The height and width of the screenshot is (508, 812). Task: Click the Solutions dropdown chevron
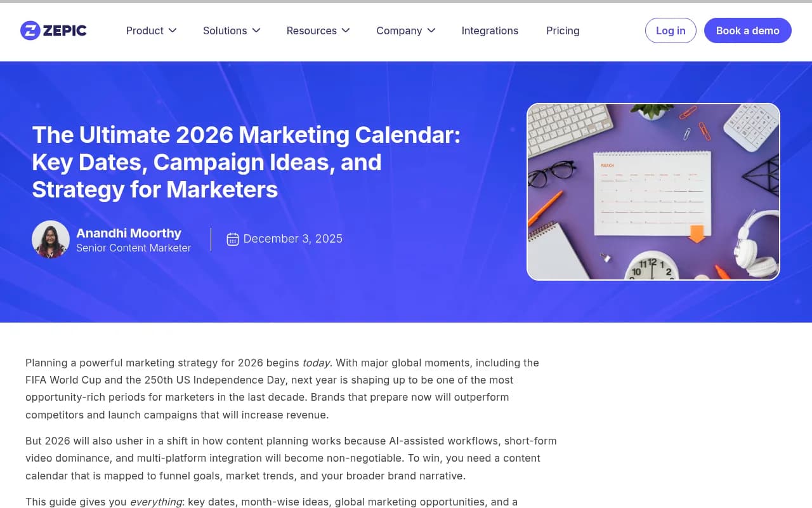pyautogui.click(x=256, y=30)
